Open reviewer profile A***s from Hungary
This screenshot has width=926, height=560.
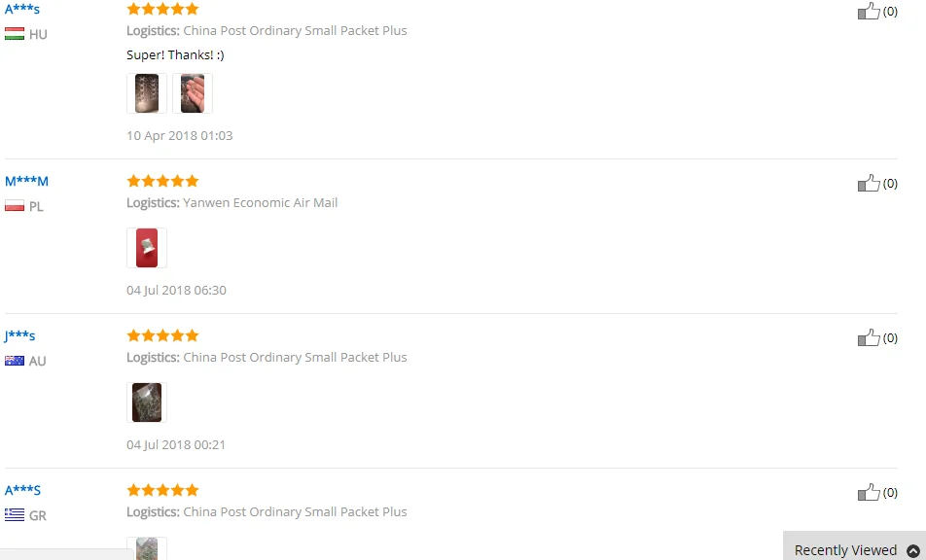[22, 9]
